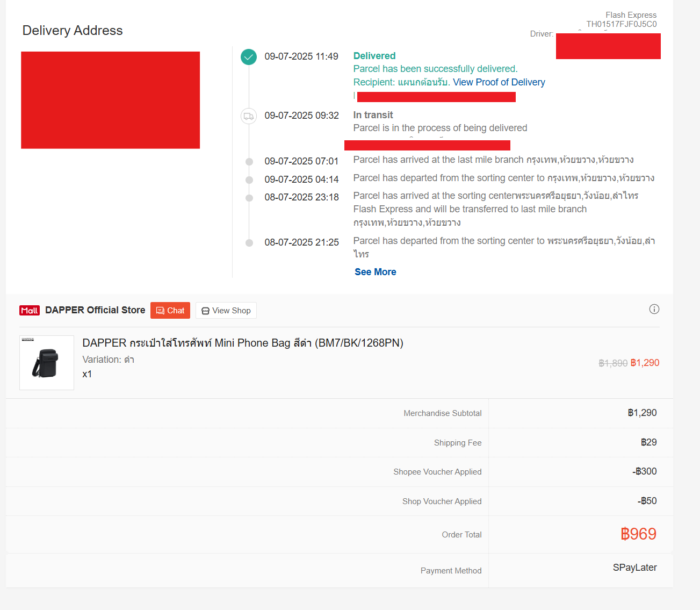Click the Payment Method label
Screen dimensions: 700x610
point(451,571)
